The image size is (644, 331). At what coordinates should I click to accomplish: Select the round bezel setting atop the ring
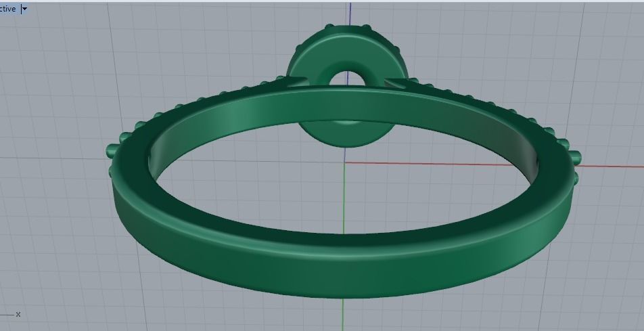pos(347,51)
